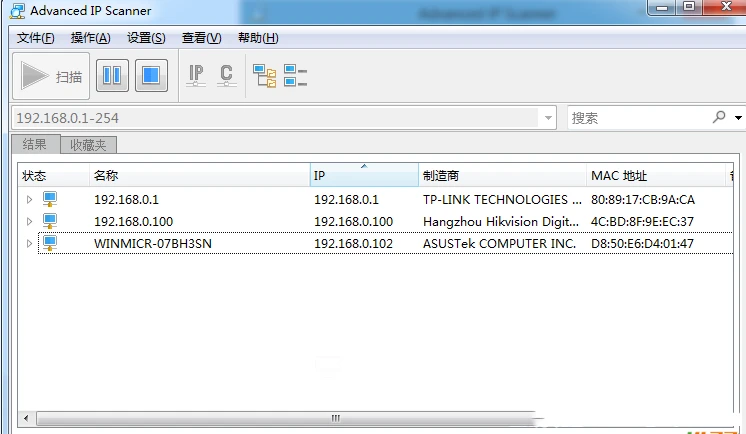Click Hangzhou Hikvision Digit... manufacturer cell
The height and width of the screenshot is (434, 746).
pyautogui.click(x=501, y=222)
